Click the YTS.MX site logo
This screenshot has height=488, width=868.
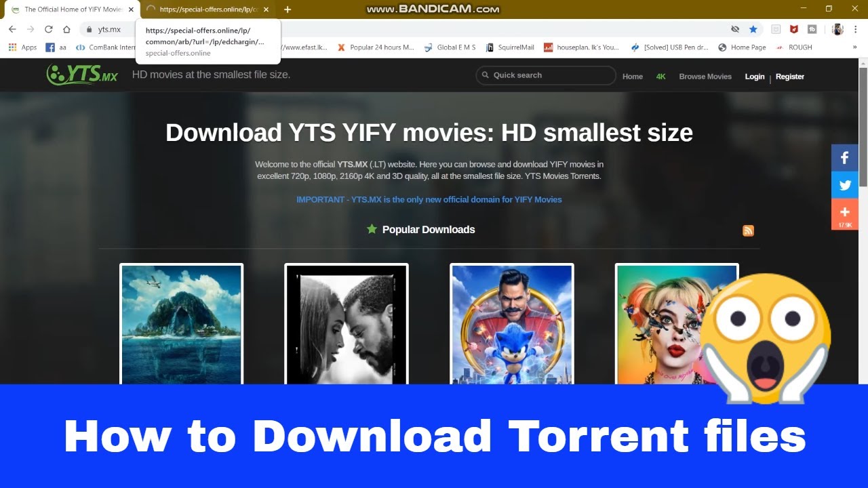pos(82,74)
